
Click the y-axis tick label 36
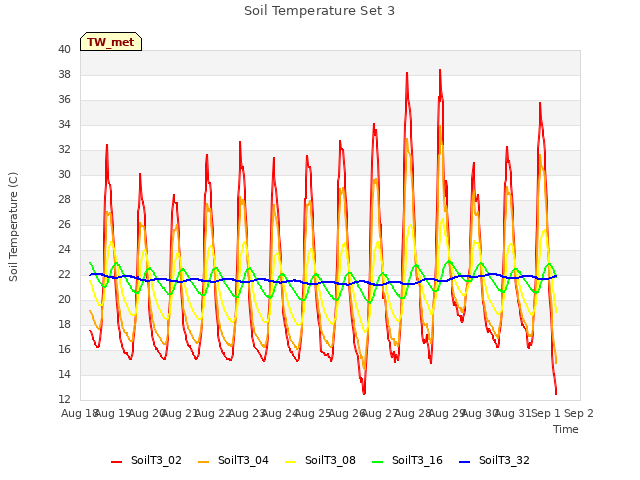click(64, 100)
